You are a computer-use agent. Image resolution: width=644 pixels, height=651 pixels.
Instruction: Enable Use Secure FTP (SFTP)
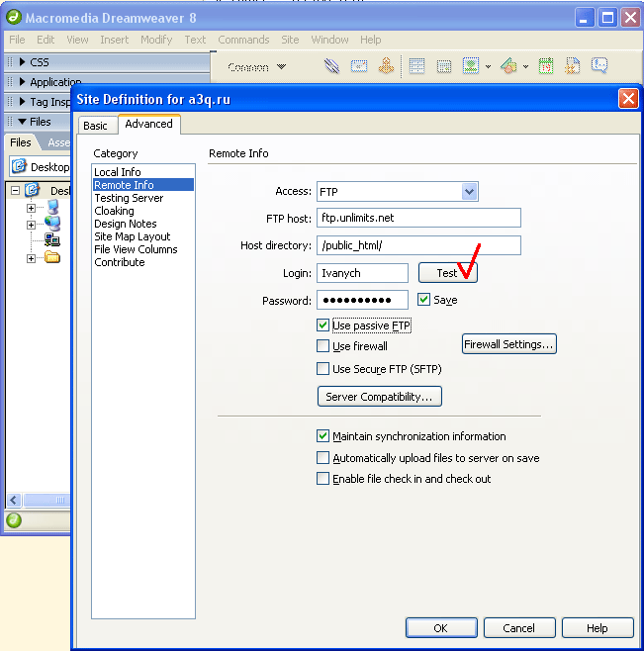322,369
